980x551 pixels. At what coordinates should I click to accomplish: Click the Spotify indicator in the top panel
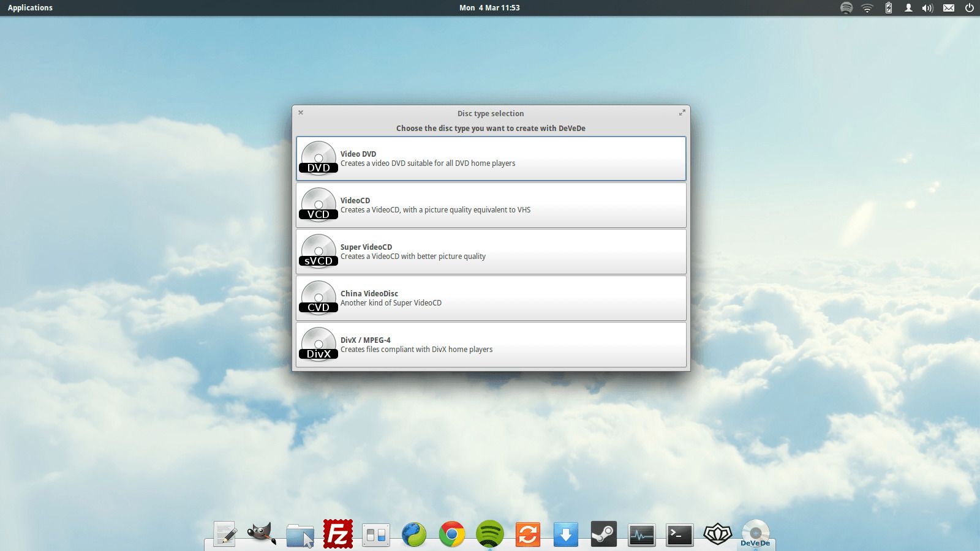846,8
